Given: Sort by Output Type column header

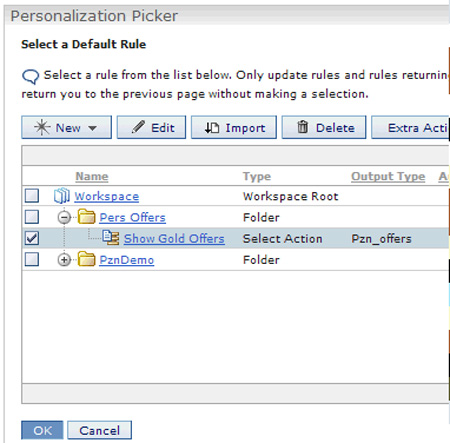Looking at the screenshot, I should coord(388,176).
